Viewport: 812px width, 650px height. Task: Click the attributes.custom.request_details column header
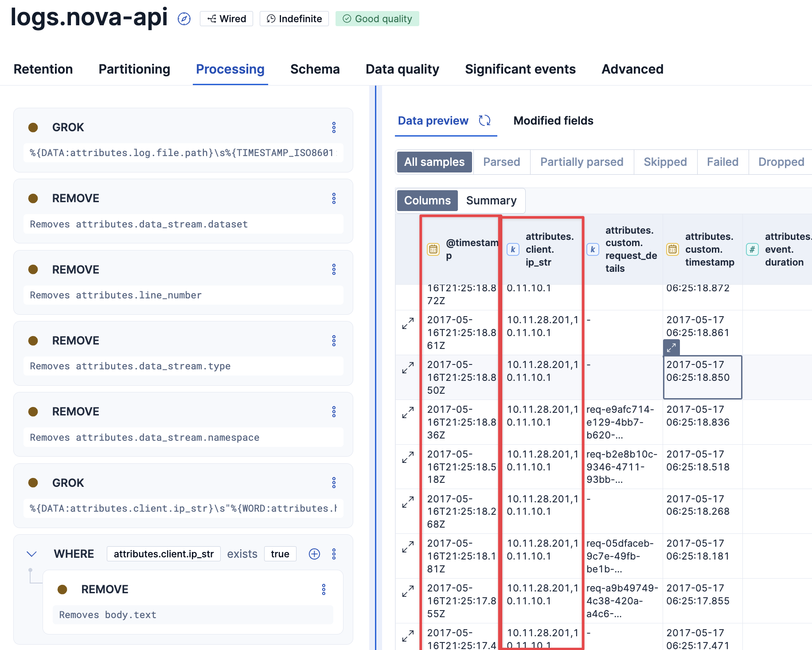pyautogui.click(x=623, y=249)
